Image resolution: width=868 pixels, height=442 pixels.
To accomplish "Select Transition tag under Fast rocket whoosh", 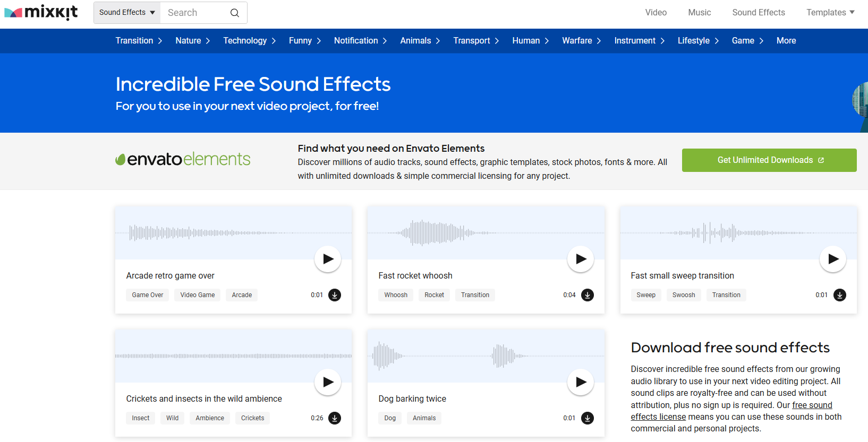I will pos(475,295).
